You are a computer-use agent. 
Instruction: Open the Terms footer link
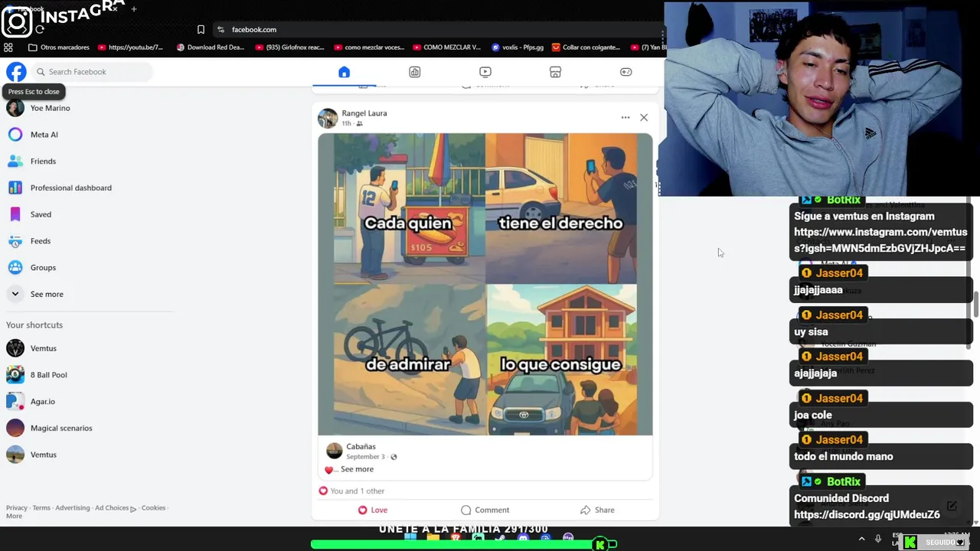41,508
